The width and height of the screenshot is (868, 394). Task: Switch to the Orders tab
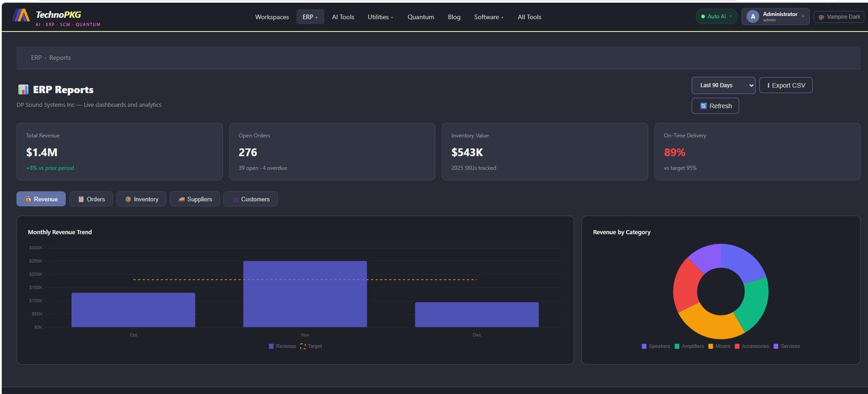coord(91,199)
